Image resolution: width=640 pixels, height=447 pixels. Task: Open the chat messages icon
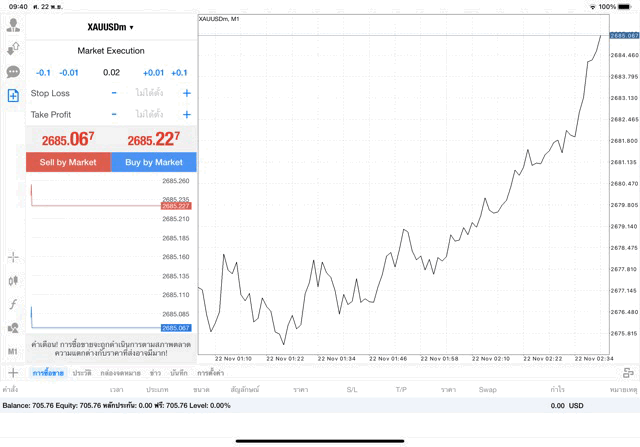13,72
